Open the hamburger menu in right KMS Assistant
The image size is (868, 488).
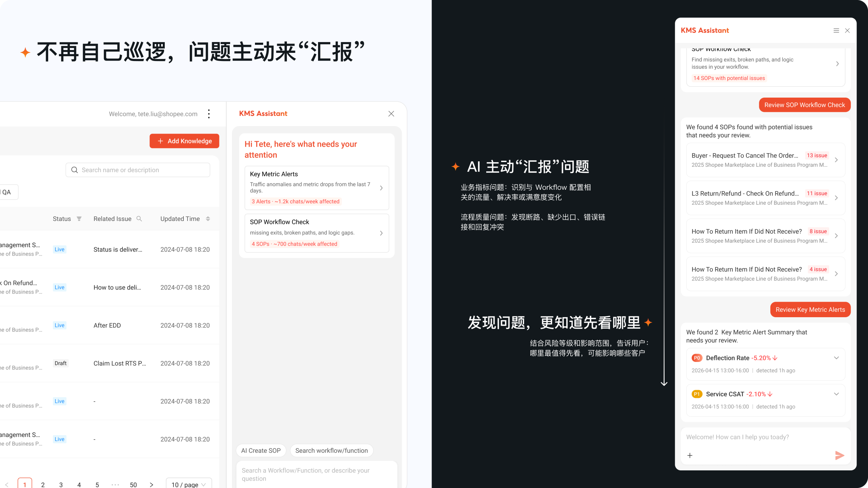836,30
